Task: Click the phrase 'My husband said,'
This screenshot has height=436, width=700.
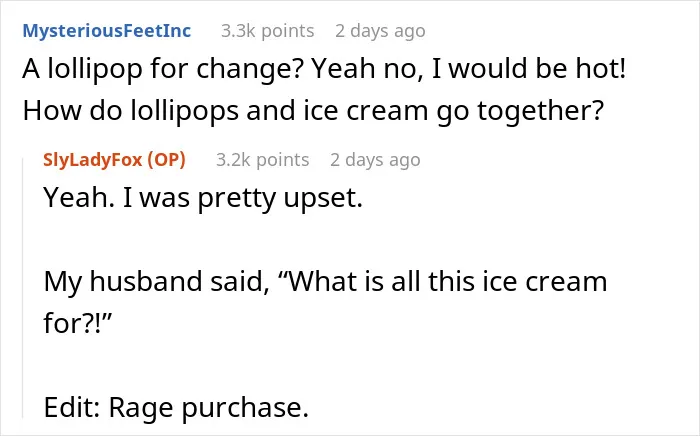Action: pos(157,282)
